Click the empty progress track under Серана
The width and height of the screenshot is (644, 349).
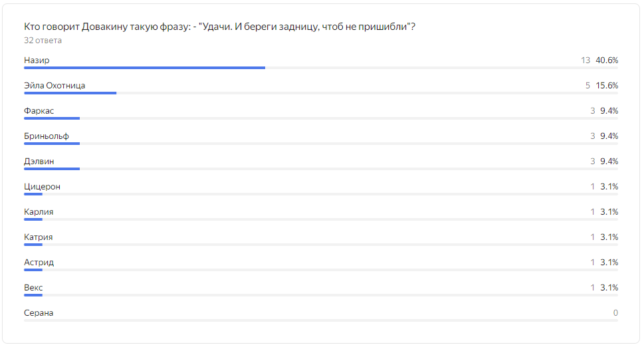click(x=321, y=320)
